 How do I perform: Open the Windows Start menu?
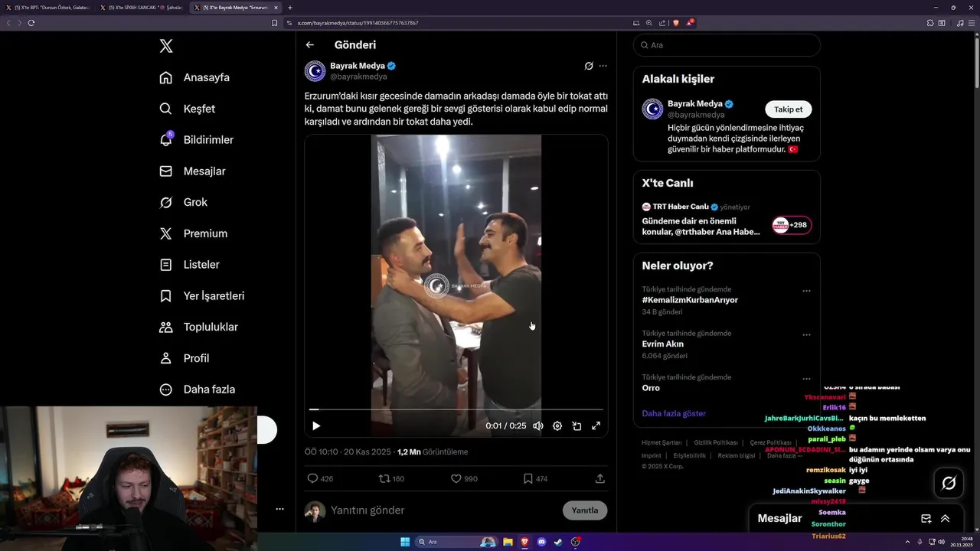(x=405, y=542)
